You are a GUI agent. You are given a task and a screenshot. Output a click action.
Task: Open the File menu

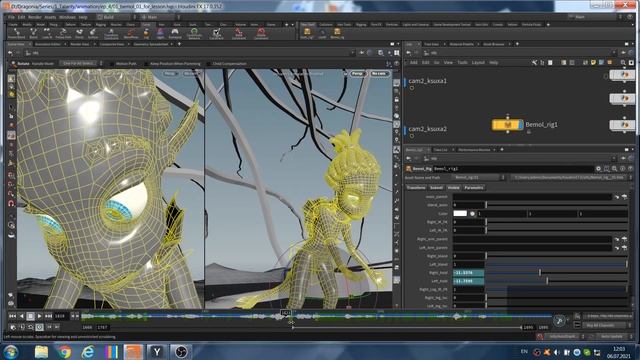point(11,17)
